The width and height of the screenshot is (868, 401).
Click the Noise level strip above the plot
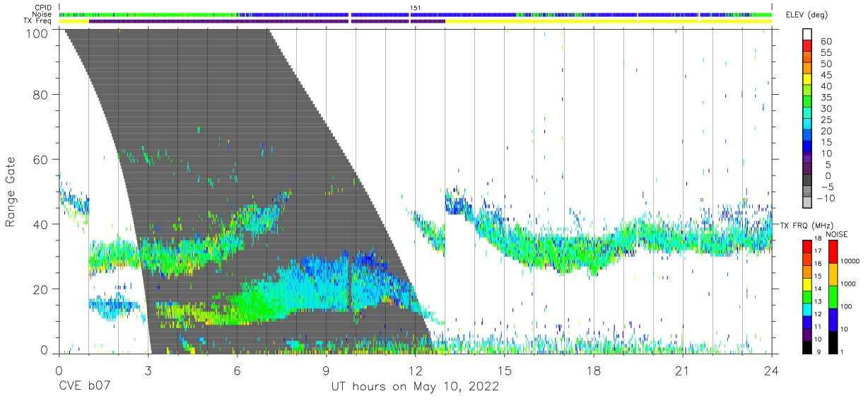coord(416,14)
